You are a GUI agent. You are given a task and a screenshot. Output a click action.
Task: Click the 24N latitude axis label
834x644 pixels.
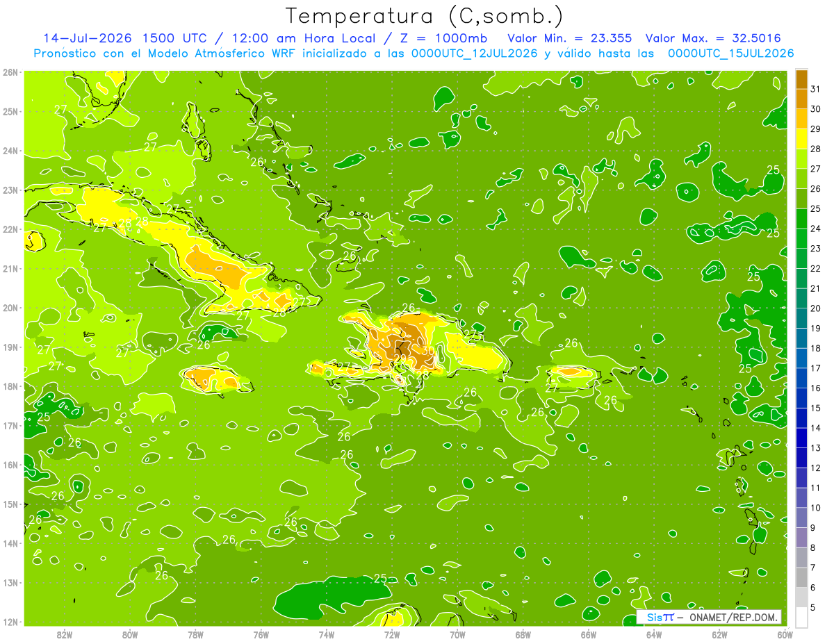(x=10, y=151)
